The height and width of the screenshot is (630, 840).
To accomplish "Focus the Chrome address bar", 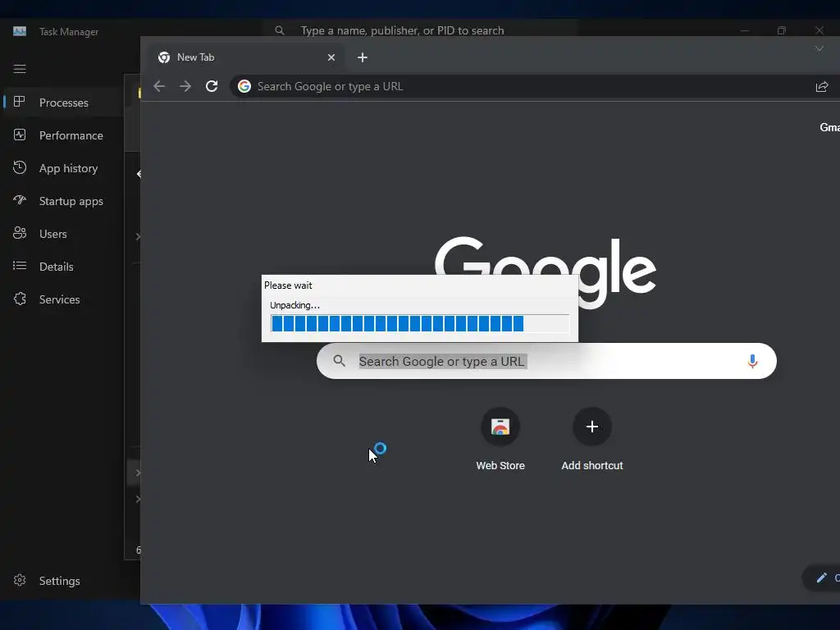I will click(533, 86).
